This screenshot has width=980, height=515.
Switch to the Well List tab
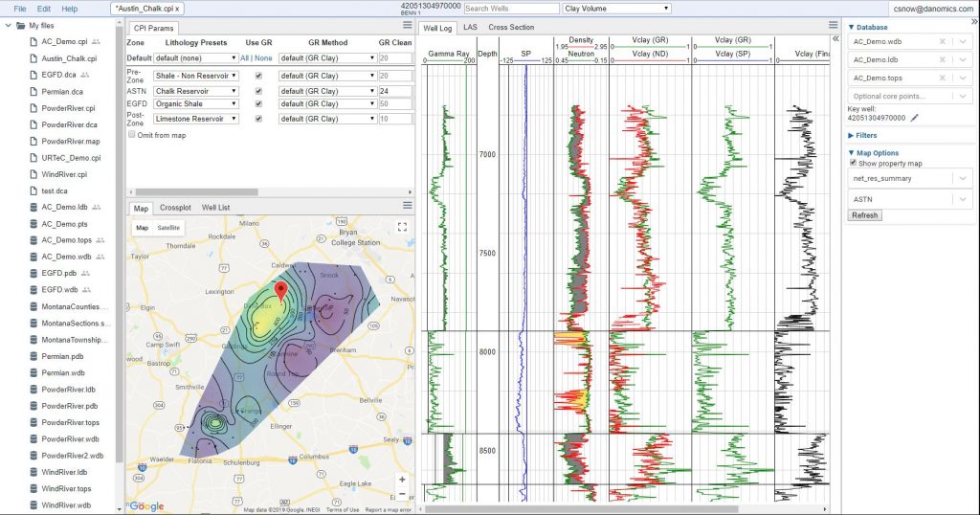[x=215, y=208]
